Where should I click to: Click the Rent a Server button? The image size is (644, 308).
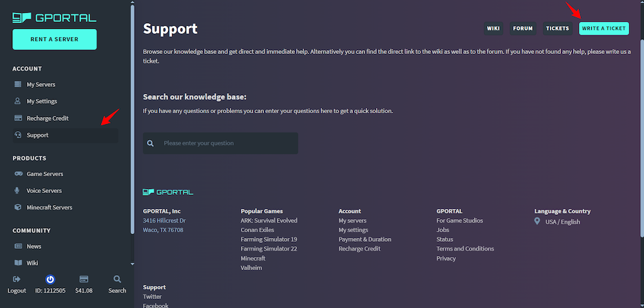55,39
